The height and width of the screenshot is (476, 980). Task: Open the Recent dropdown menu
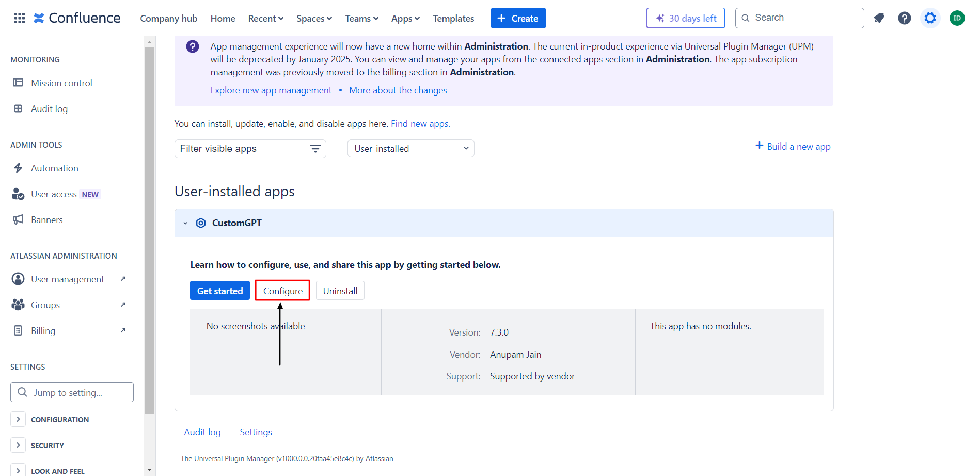[x=266, y=19]
